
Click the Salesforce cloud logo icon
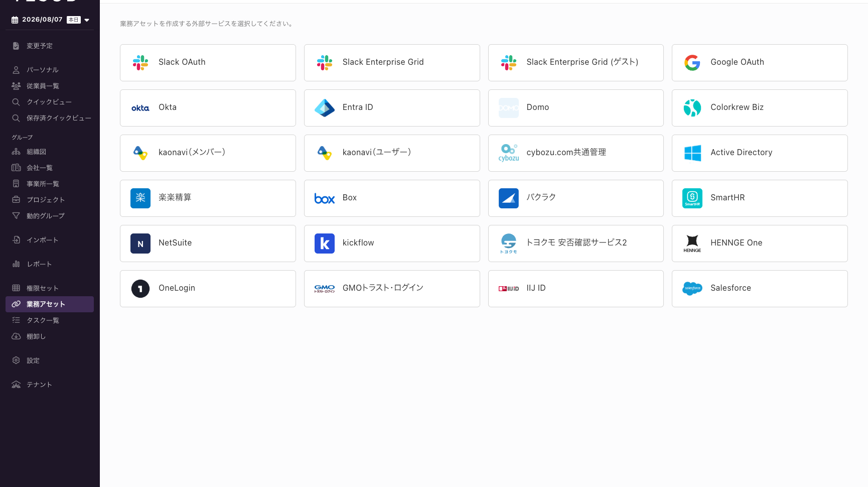pos(692,289)
